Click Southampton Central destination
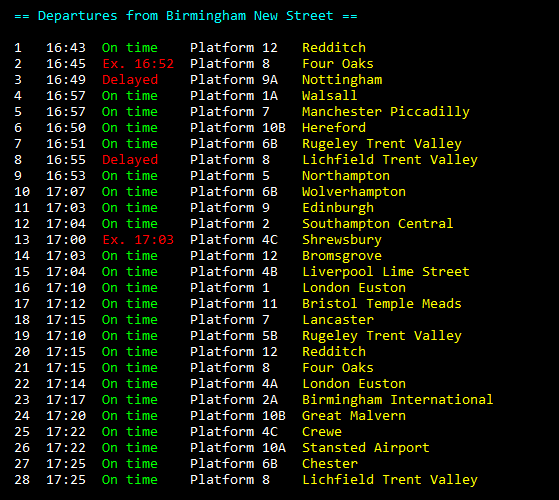Screen dimensions: 559x500 pos(378,224)
